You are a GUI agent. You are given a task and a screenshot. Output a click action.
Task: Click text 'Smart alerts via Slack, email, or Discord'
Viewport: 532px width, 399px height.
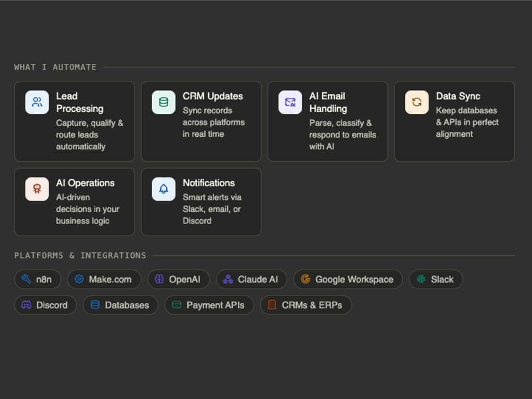(x=212, y=209)
